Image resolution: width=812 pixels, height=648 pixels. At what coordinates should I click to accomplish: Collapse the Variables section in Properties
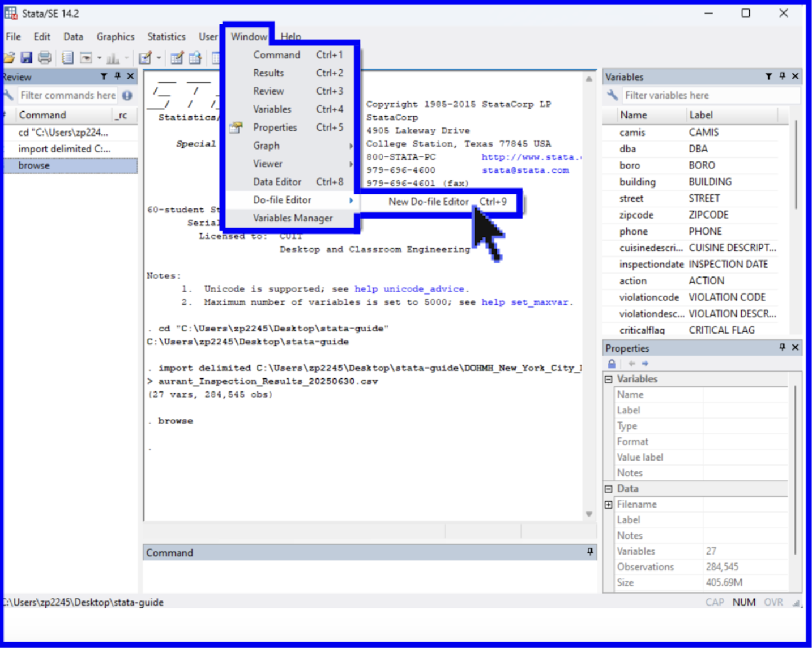click(609, 379)
